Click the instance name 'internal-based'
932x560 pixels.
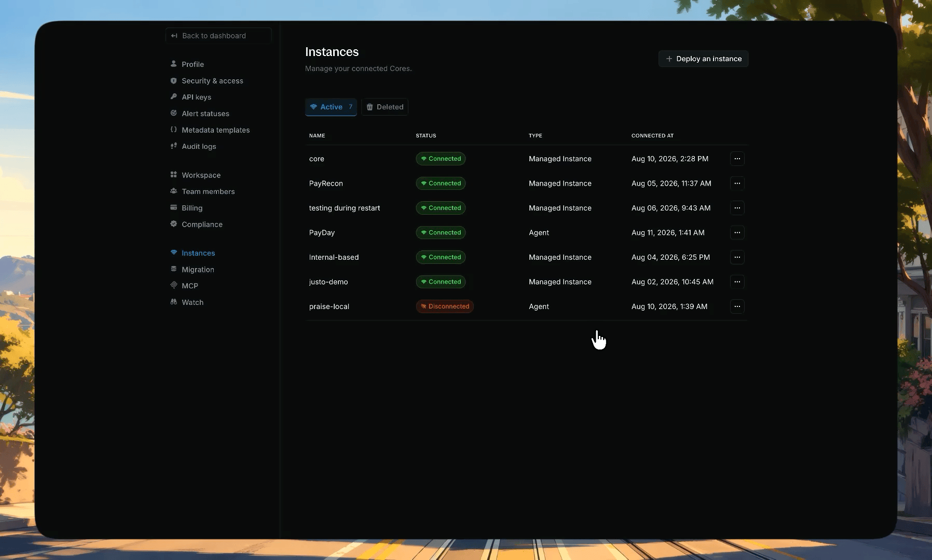coord(334,257)
